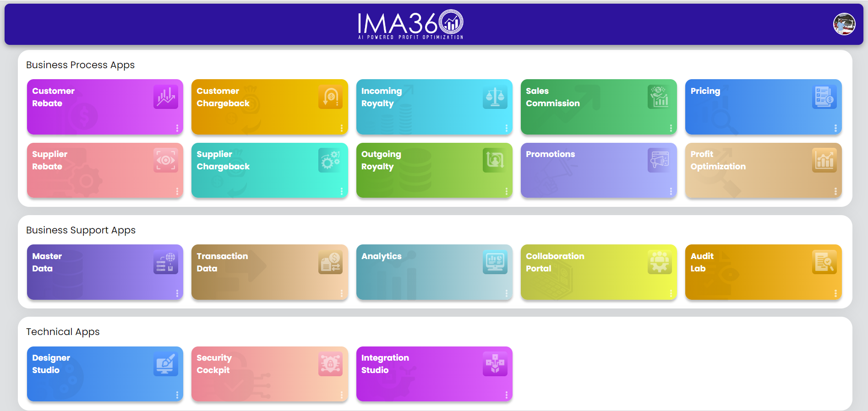Screen dimensions: 868x411
Task: Select the Business Support Apps heading
Action: (81, 230)
